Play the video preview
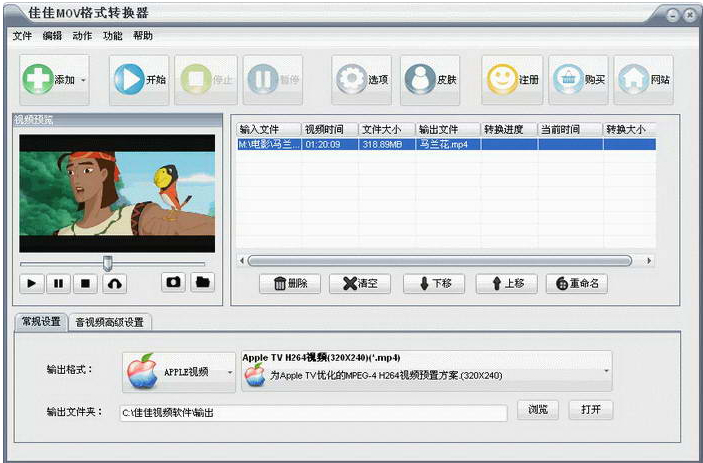 point(32,283)
